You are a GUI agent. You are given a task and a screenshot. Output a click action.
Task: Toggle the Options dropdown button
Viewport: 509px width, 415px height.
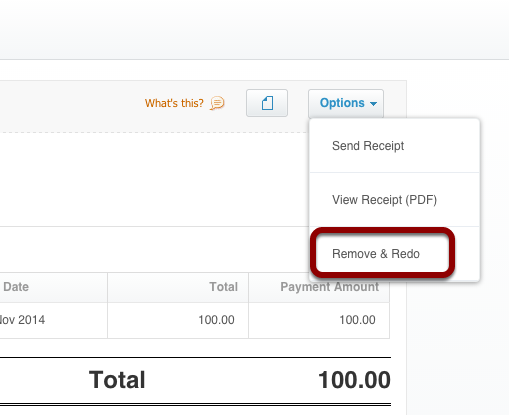[346, 103]
